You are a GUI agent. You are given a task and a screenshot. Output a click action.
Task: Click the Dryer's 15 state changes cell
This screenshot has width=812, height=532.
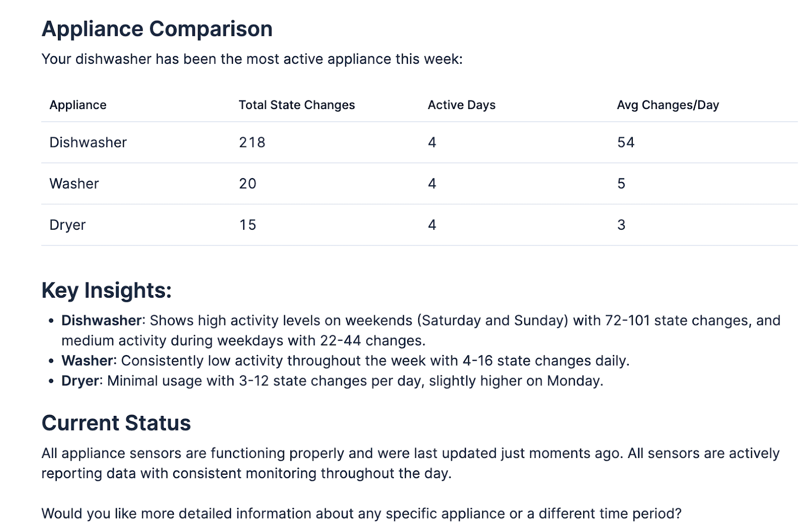248,225
